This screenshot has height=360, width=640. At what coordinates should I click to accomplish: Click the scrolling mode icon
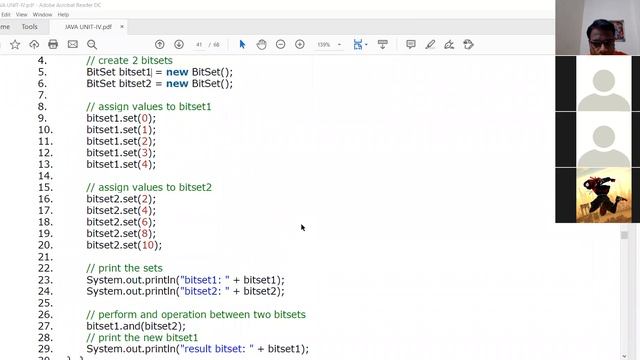pos(382,44)
